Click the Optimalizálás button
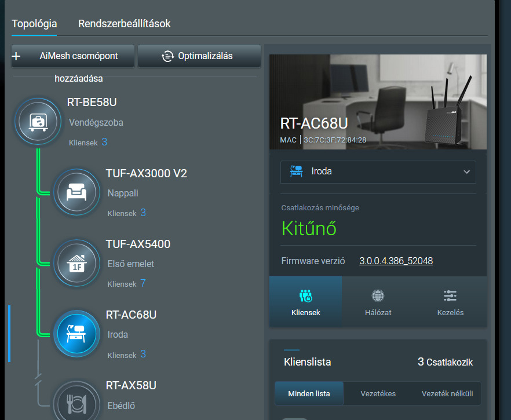The height and width of the screenshot is (420, 511). (199, 56)
